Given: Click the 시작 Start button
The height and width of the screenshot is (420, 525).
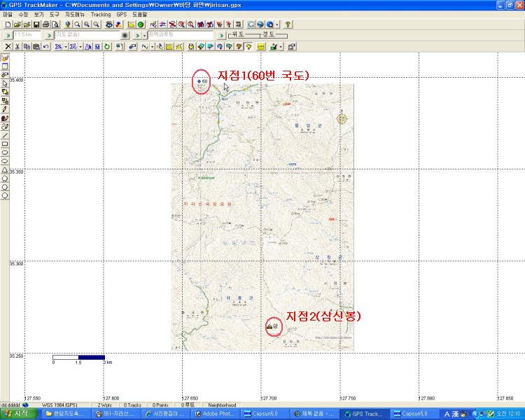Looking at the screenshot, I should click(x=19, y=414).
